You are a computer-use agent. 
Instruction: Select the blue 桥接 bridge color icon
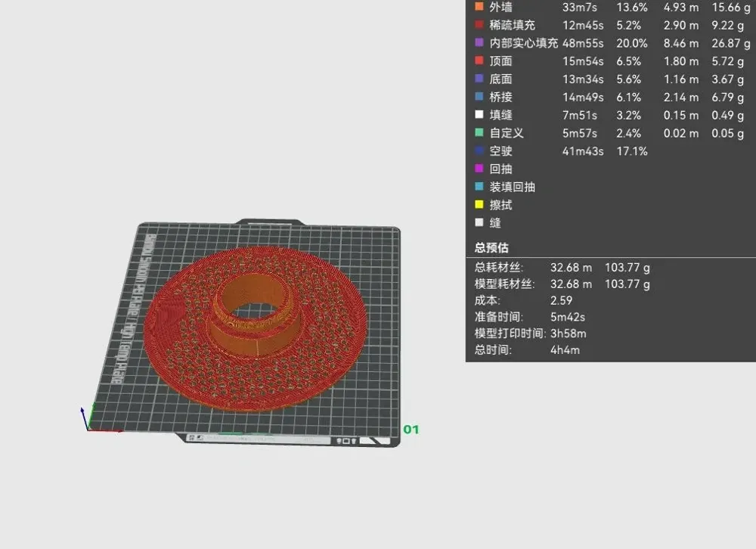pos(479,97)
